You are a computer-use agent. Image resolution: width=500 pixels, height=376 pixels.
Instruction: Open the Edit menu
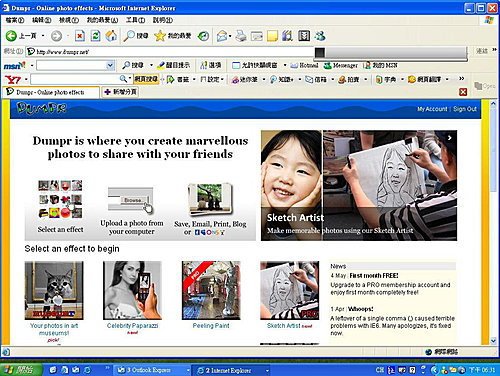pyautogui.click(x=41, y=20)
